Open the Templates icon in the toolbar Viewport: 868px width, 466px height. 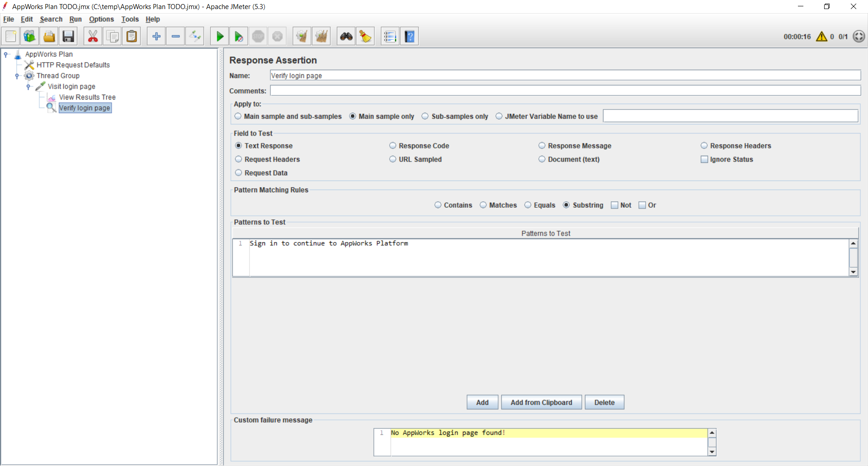click(29, 37)
